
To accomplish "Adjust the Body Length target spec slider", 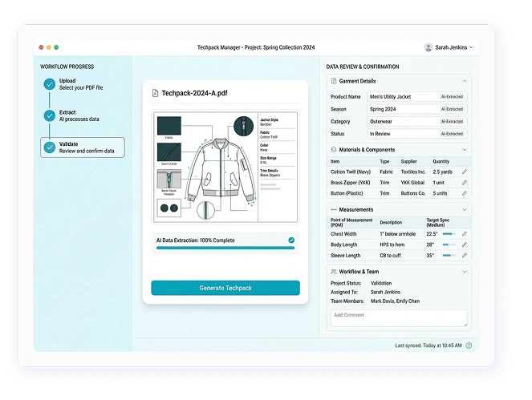I will click(449, 244).
